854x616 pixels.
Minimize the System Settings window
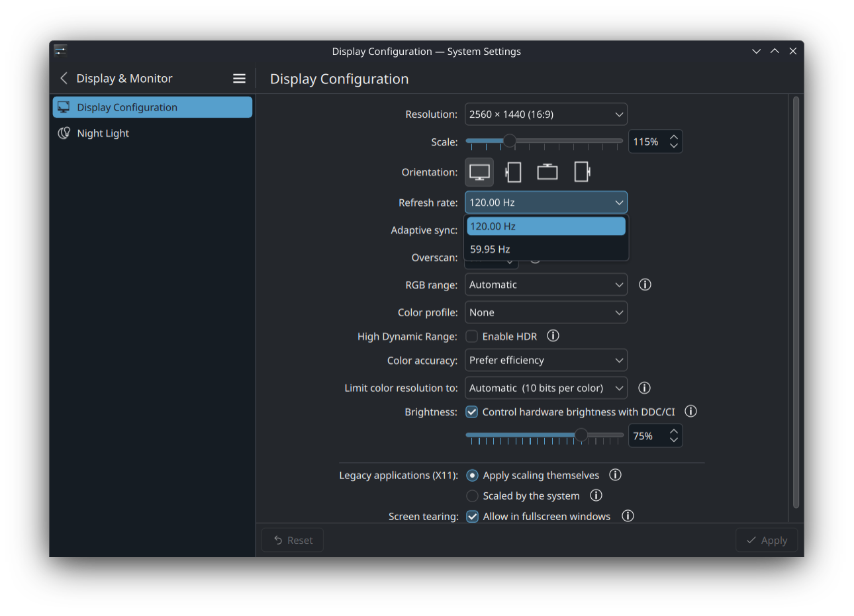click(x=756, y=51)
